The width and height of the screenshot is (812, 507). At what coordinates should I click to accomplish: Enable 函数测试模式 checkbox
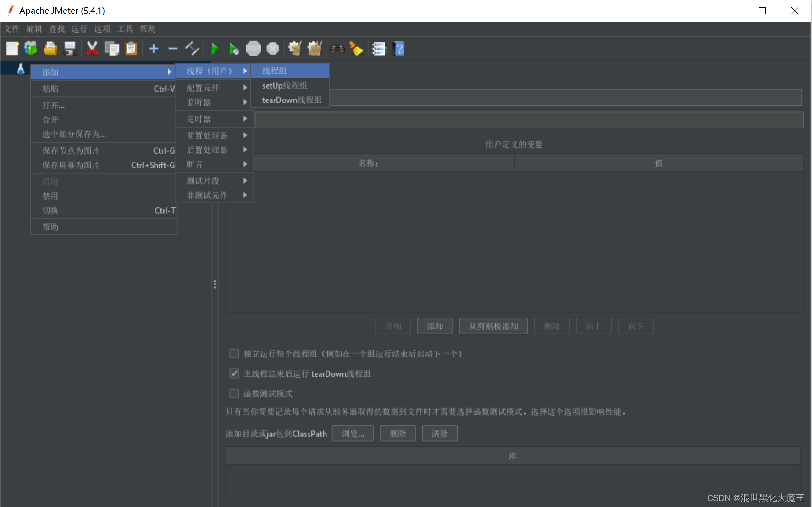pyautogui.click(x=234, y=393)
